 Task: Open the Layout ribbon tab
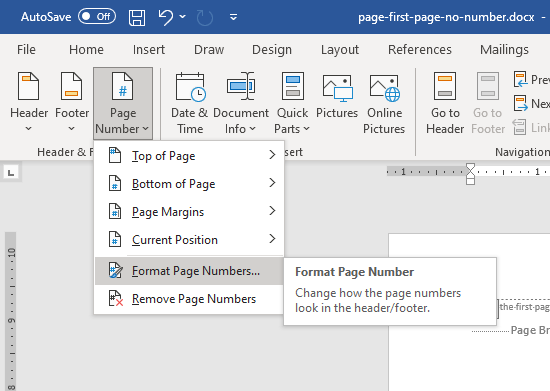coord(340,50)
